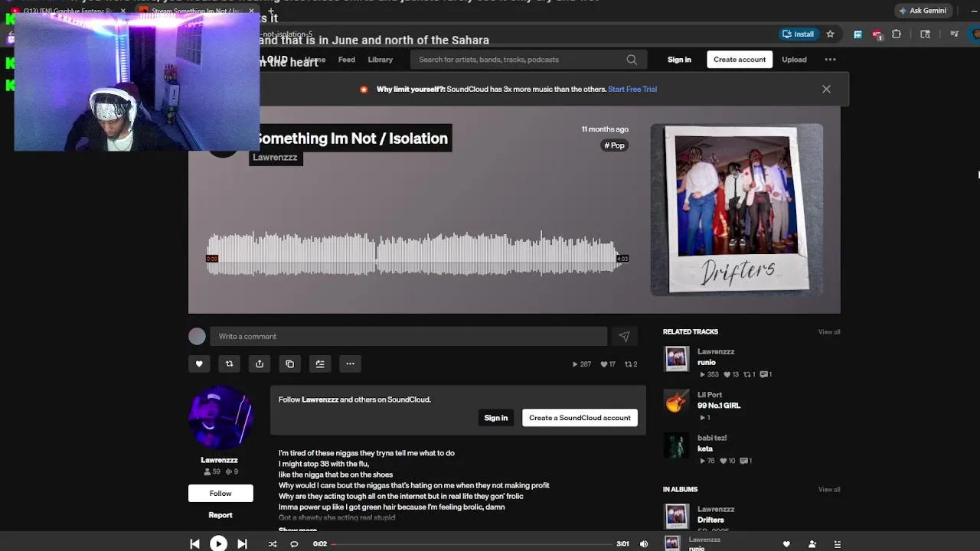Image resolution: width=980 pixels, height=551 pixels.
Task: Toggle shuffle in the bottom player
Action: click(272, 544)
